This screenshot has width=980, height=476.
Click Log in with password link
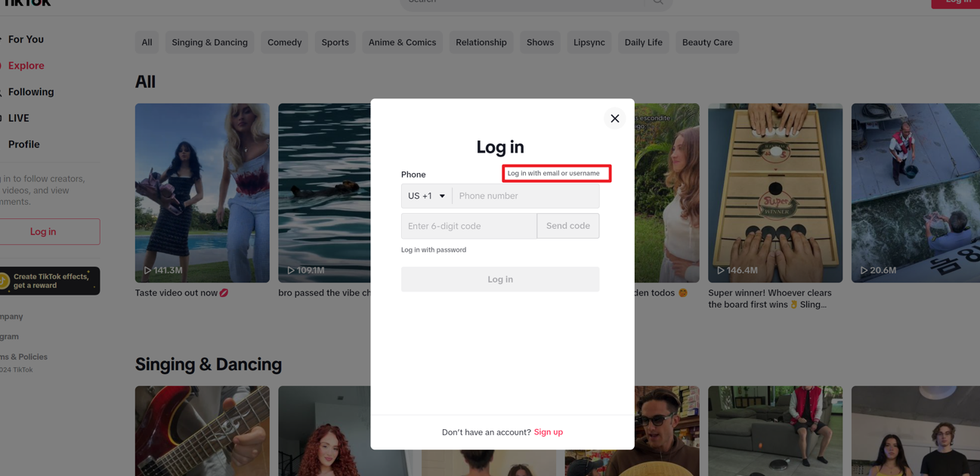[x=434, y=249]
